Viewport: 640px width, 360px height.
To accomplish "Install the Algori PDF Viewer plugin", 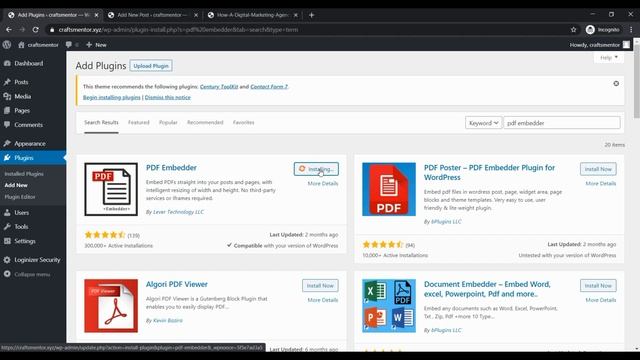I will 320,286.
